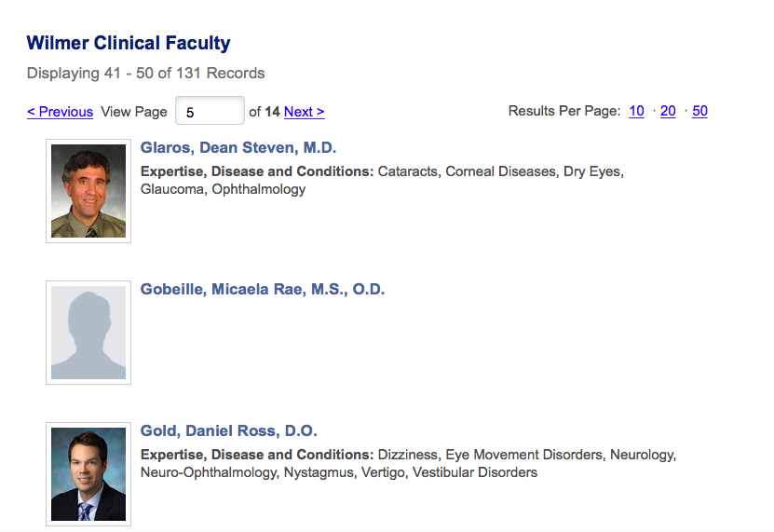
Task: Show 50 results per page
Action: [699, 111]
